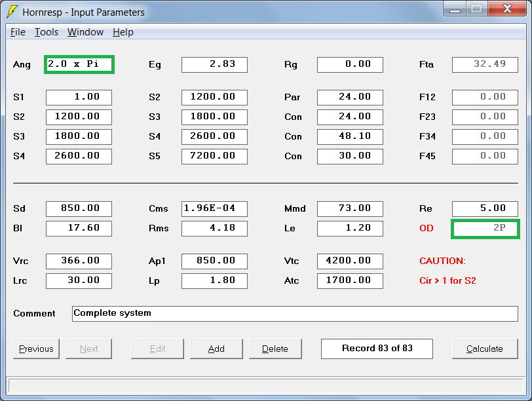Select the Cms field with 1.96E-04
This screenshot has width=532, height=401.
(214, 208)
